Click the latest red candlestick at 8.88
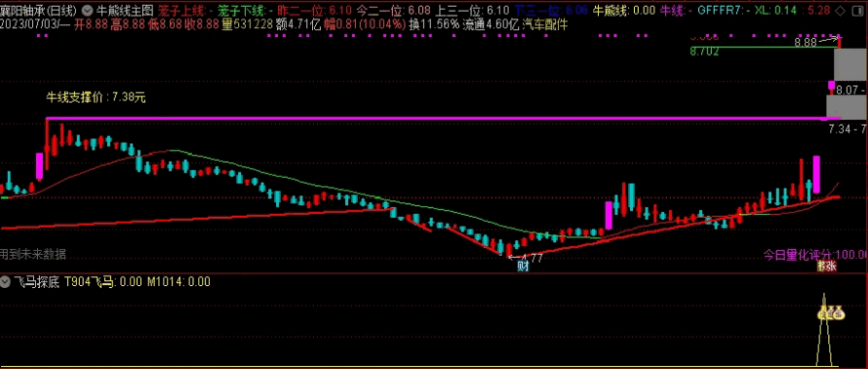This screenshot has height=369, width=868. [x=839, y=42]
